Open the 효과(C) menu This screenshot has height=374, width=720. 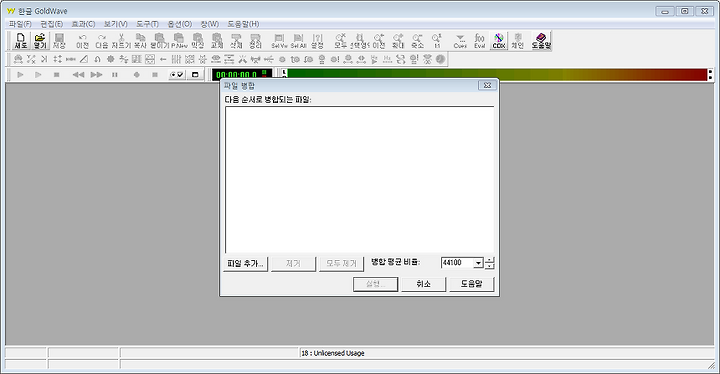tap(83, 24)
